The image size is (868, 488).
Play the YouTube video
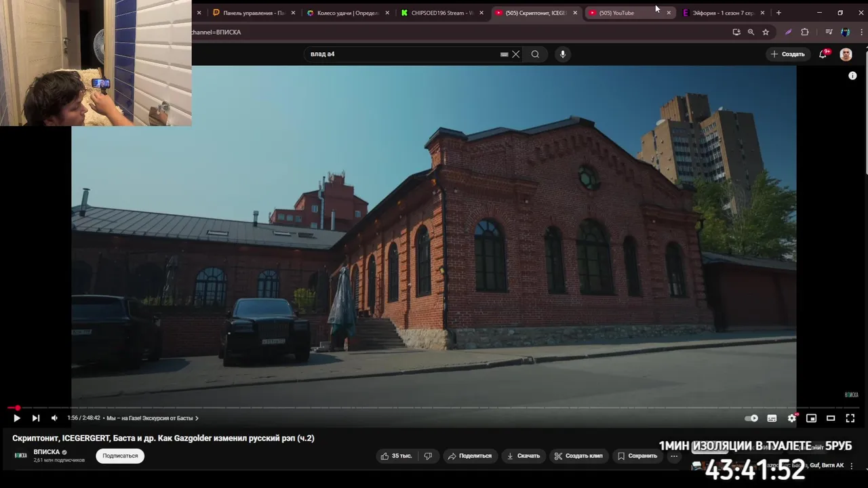17,418
